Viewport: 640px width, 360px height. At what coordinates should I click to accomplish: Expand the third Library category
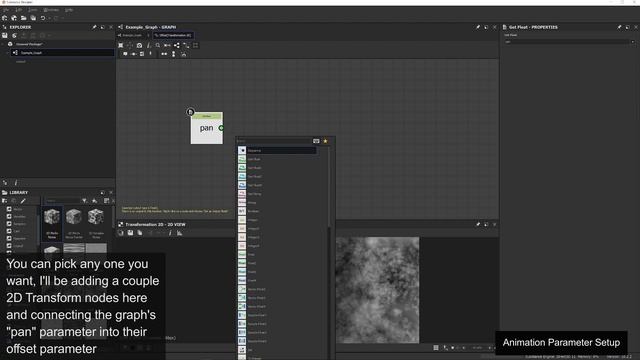click(x=9, y=224)
